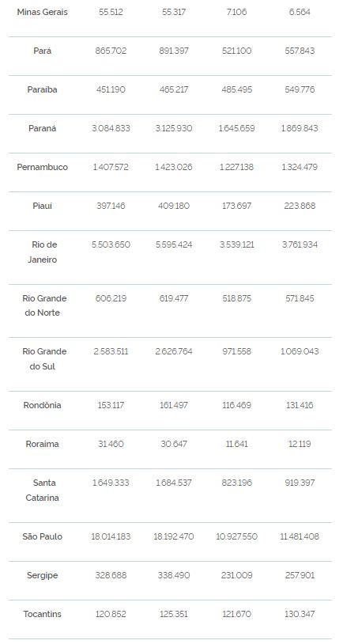Click Piauí last column value 223.868
The height and width of the screenshot is (644, 343).
point(300,206)
